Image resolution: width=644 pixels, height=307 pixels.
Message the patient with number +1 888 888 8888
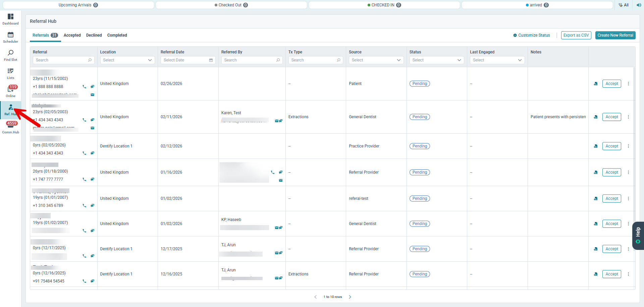tap(92, 87)
